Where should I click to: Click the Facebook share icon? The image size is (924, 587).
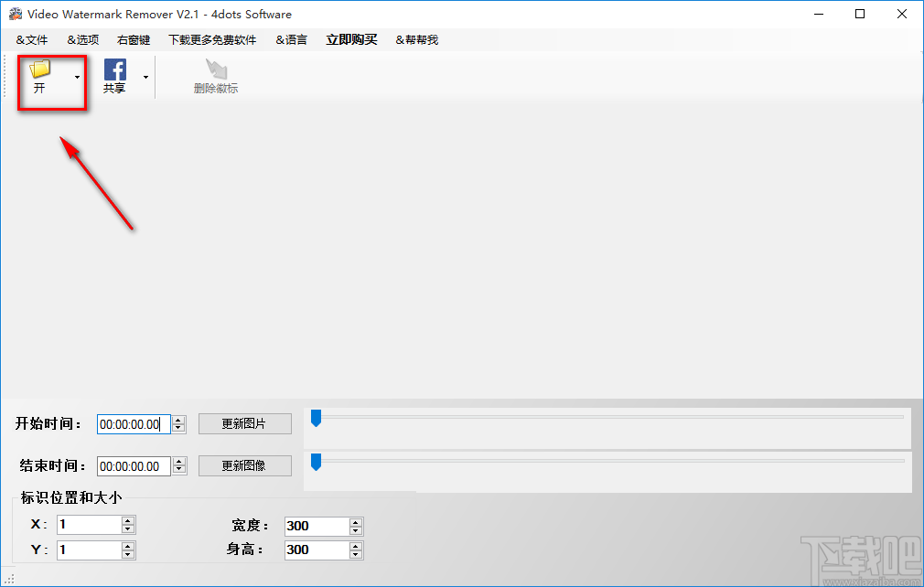pyautogui.click(x=114, y=69)
